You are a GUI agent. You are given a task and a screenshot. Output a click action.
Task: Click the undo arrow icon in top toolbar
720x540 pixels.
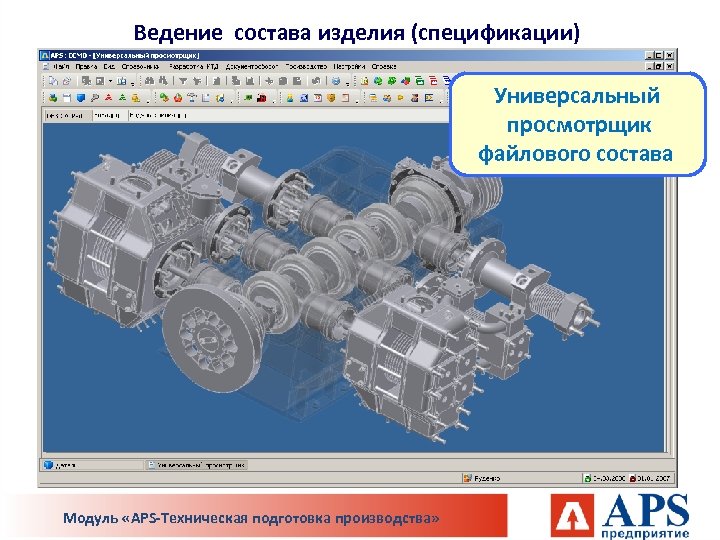(x=316, y=81)
